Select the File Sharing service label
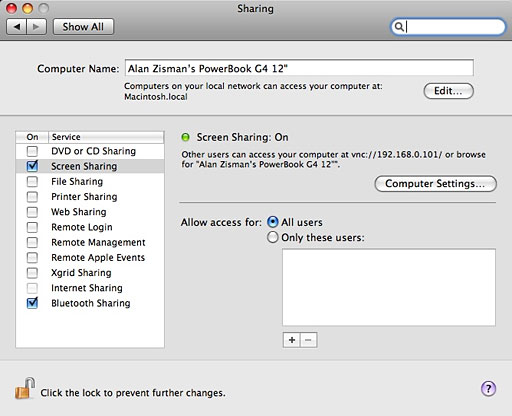This screenshot has height=416, width=512. 77,182
